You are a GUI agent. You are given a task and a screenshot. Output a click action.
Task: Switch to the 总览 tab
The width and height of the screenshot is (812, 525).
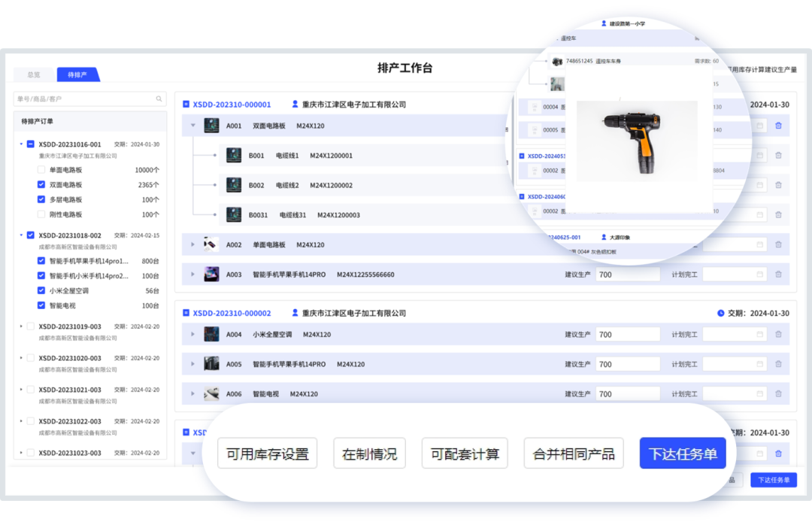(x=32, y=74)
